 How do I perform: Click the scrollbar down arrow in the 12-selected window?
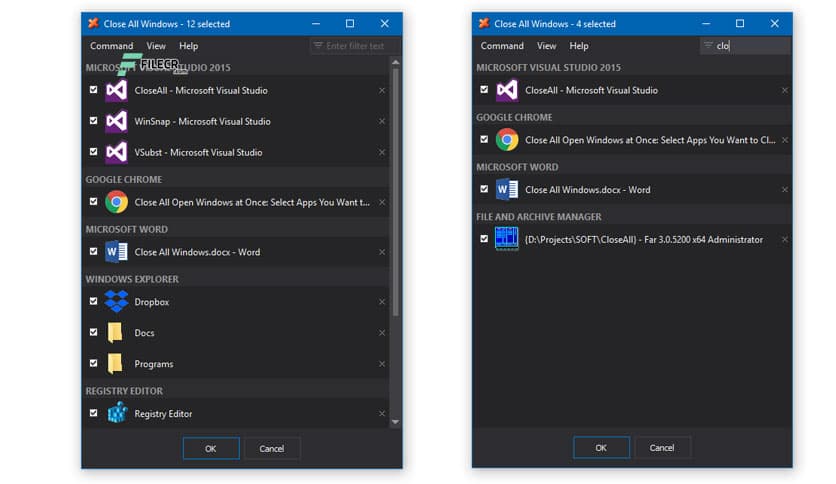click(x=395, y=422)
